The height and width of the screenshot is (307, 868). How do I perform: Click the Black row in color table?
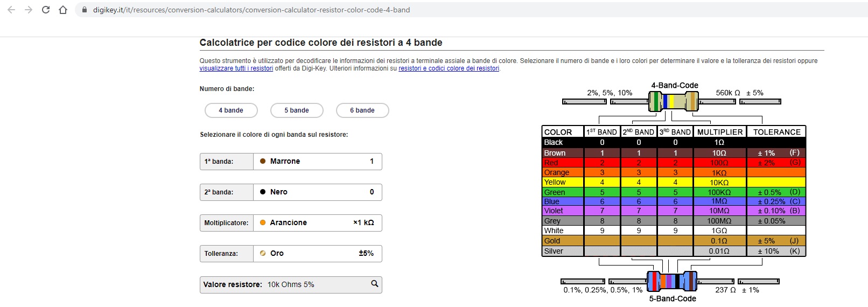[674, 143]
